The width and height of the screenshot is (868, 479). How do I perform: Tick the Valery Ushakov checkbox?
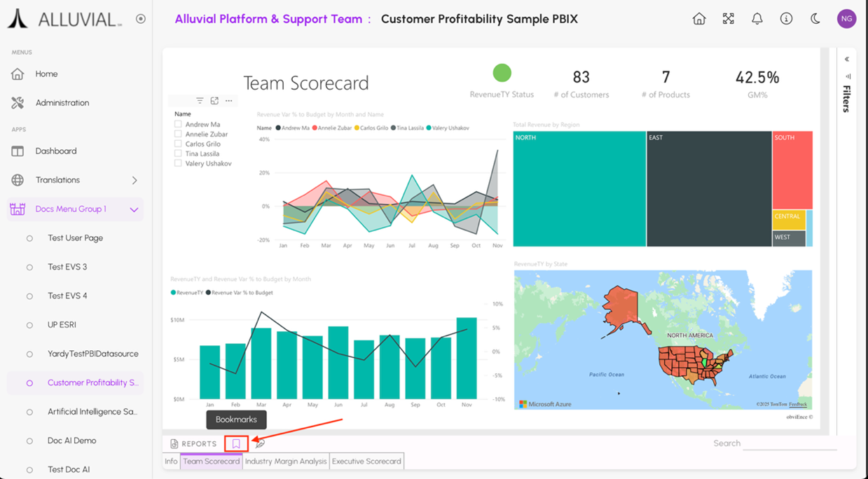[178, 164]
